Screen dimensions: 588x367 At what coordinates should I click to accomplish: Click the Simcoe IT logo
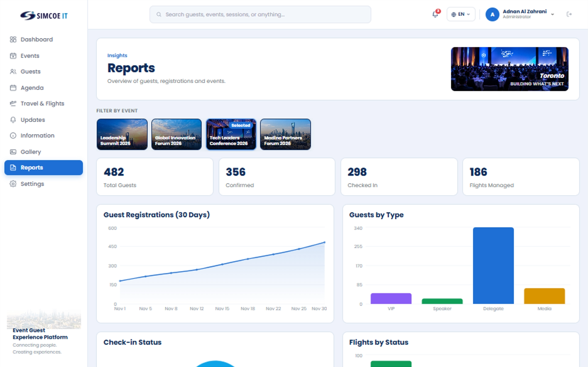pyautogui.click(x=44, y=15)
